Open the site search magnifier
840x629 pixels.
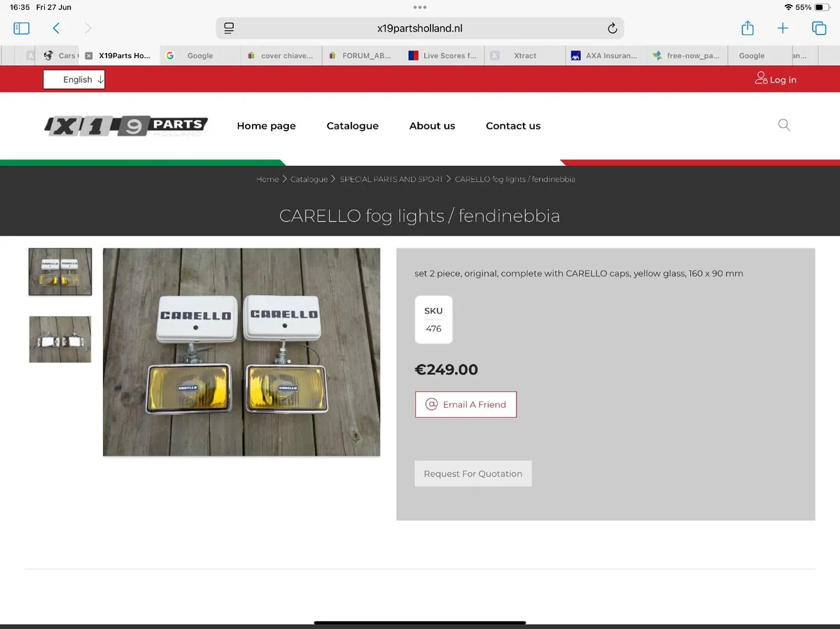[x=784, y=125]
